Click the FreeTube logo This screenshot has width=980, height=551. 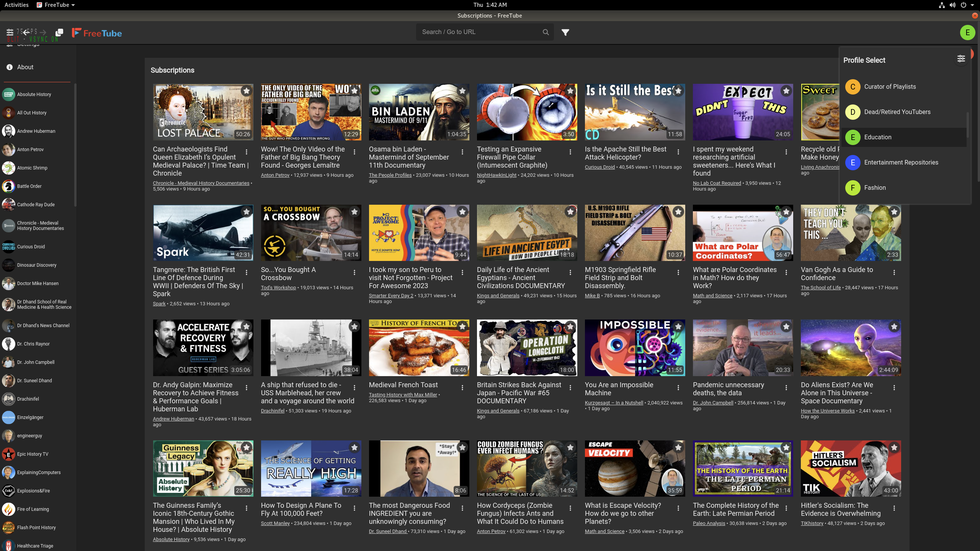point(97,33)
